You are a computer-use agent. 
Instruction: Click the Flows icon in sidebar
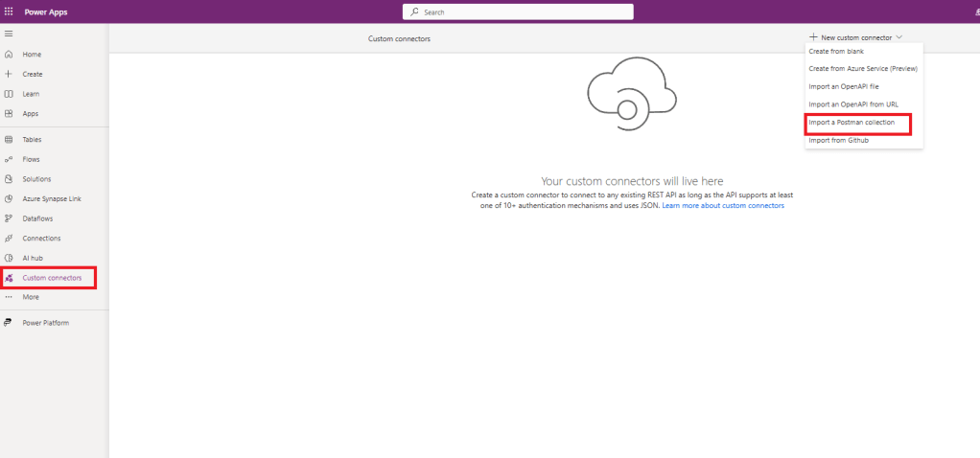(9, 159)
